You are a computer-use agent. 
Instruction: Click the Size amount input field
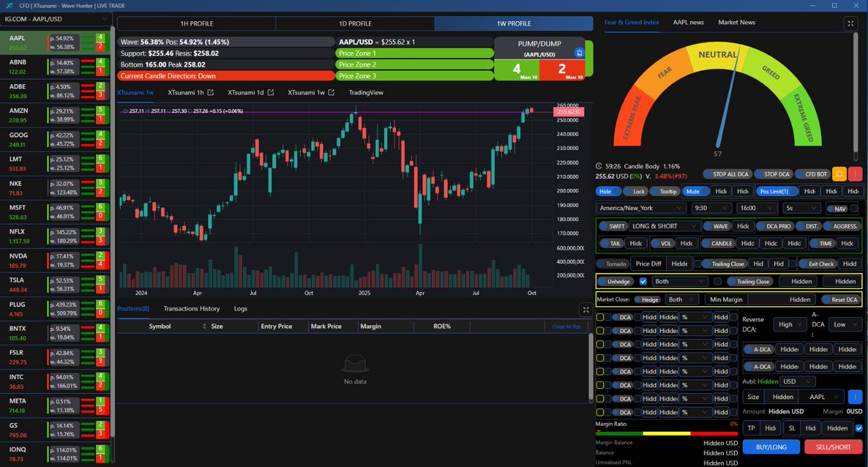pyautogui.click(x=783, y=397)
